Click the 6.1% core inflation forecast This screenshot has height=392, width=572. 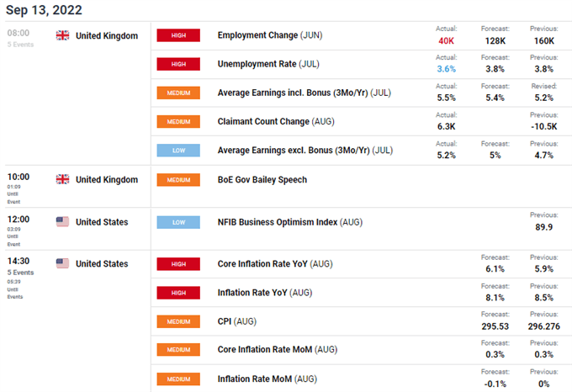click(x=495, y=269)
